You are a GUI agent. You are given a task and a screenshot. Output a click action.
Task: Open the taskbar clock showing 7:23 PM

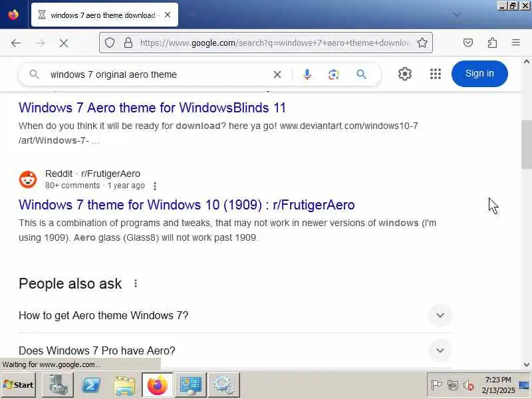point(498,385)
